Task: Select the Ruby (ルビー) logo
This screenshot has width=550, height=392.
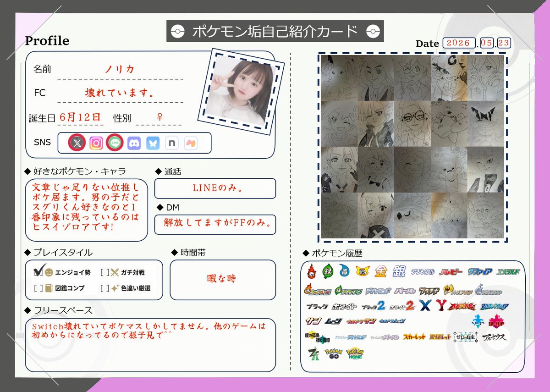Action: click(x=451, y=271)
